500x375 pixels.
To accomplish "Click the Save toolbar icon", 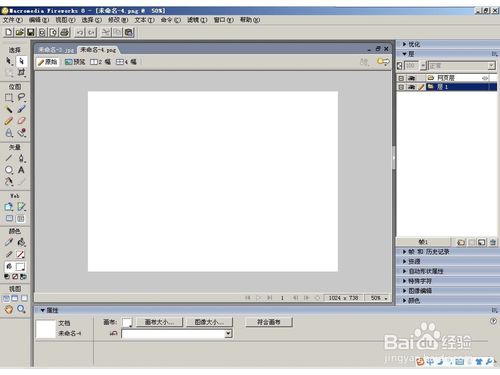I will point(31,32).
